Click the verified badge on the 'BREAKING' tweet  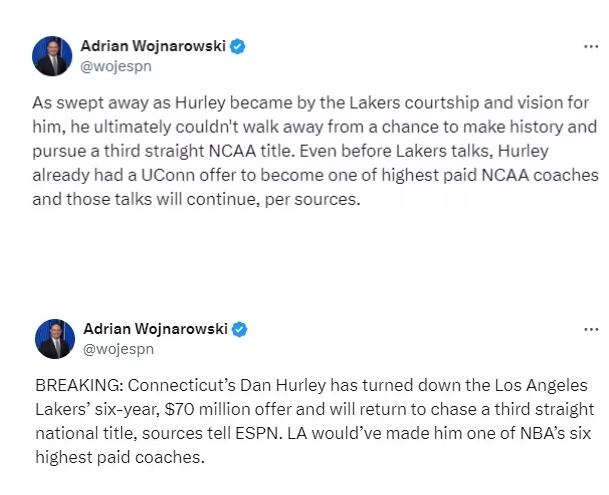[239, 329]
